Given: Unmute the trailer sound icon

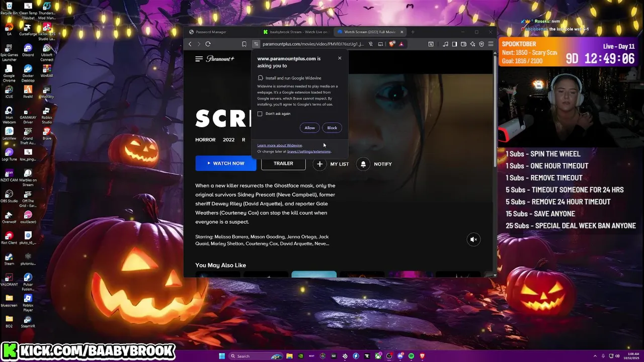Looking at the screenshot, I should [x=473, y=239].
